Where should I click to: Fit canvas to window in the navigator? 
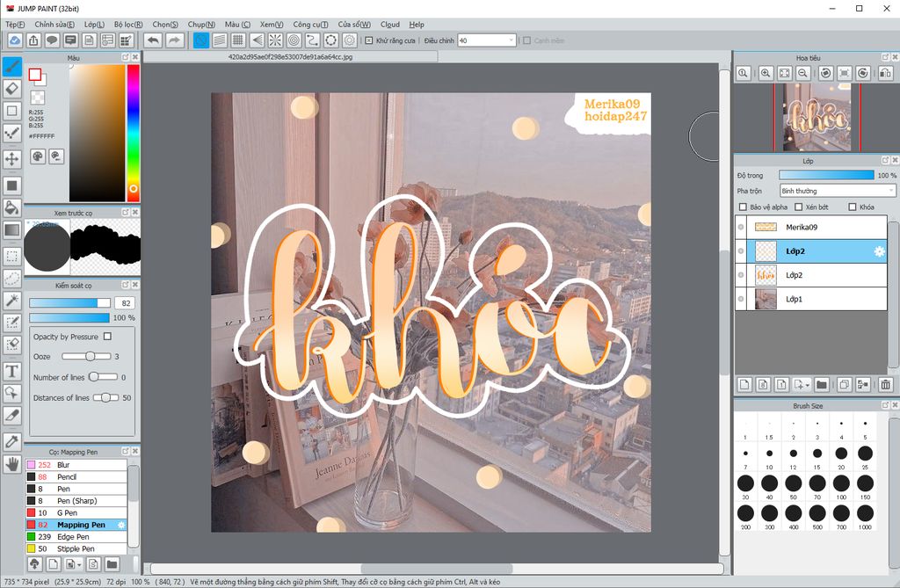pos(784,73)
